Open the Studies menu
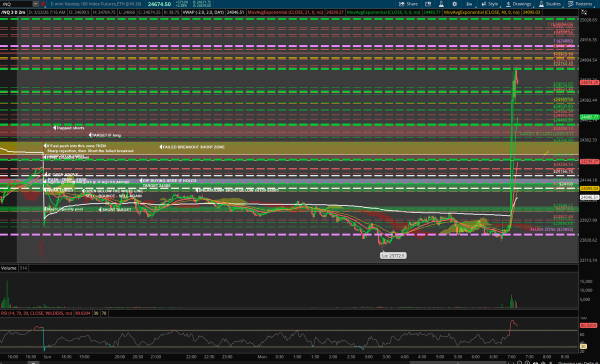The width and height of the screenshot is (600, 364). click(550, 3)
